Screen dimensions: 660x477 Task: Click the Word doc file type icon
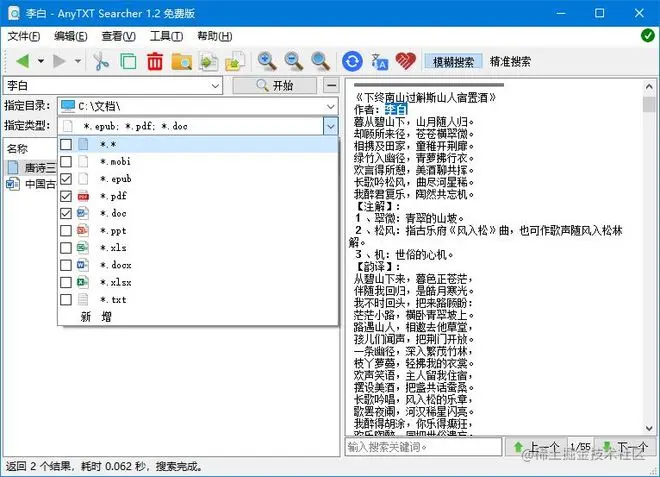coord(83,213)
